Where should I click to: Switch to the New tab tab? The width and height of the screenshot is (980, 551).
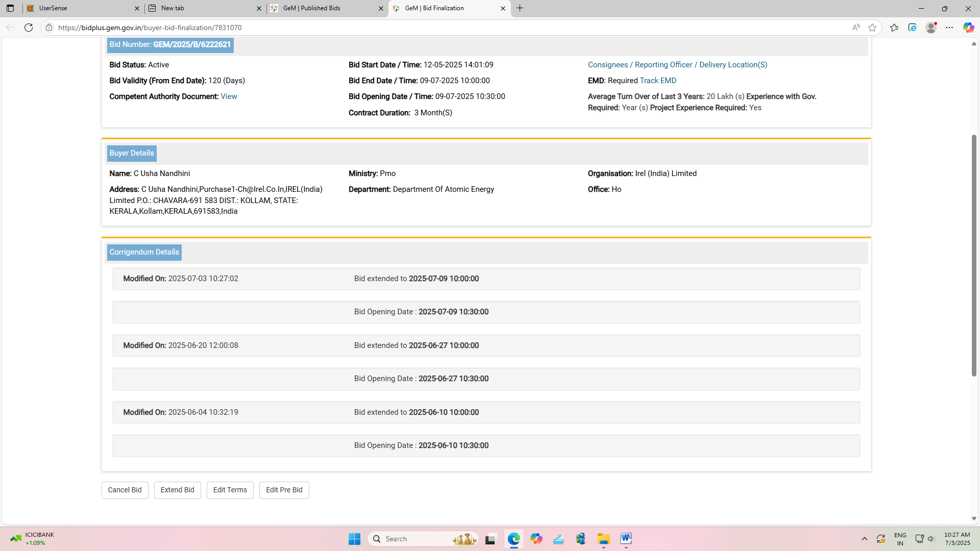[205, 8]
